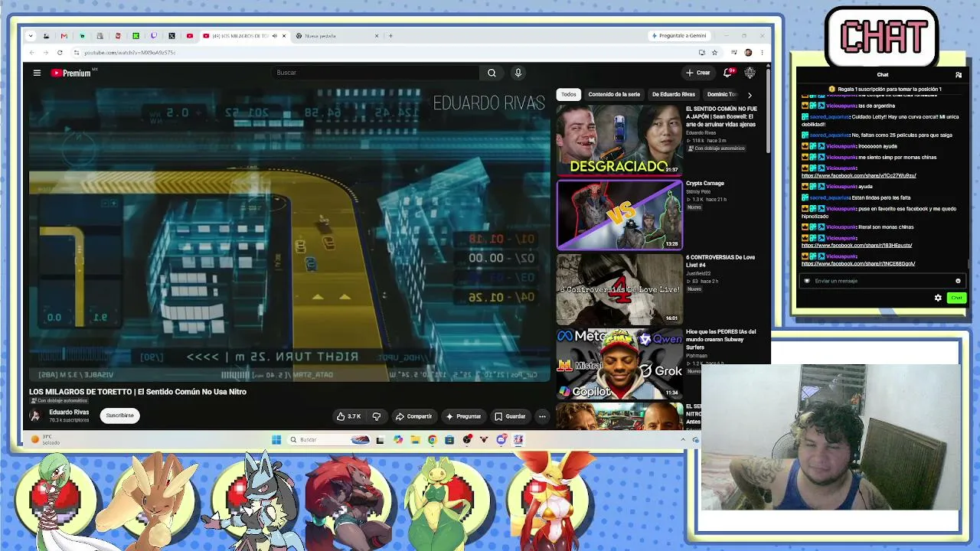This screenshot has height=551, width=980.
Task: Open Chrome from the taskbar
Action: pos(433,439)
